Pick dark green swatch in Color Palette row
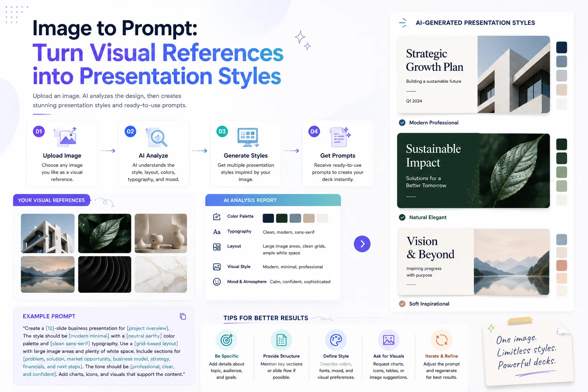The height and width of the screenshot is (392, 588). (282, 218)
